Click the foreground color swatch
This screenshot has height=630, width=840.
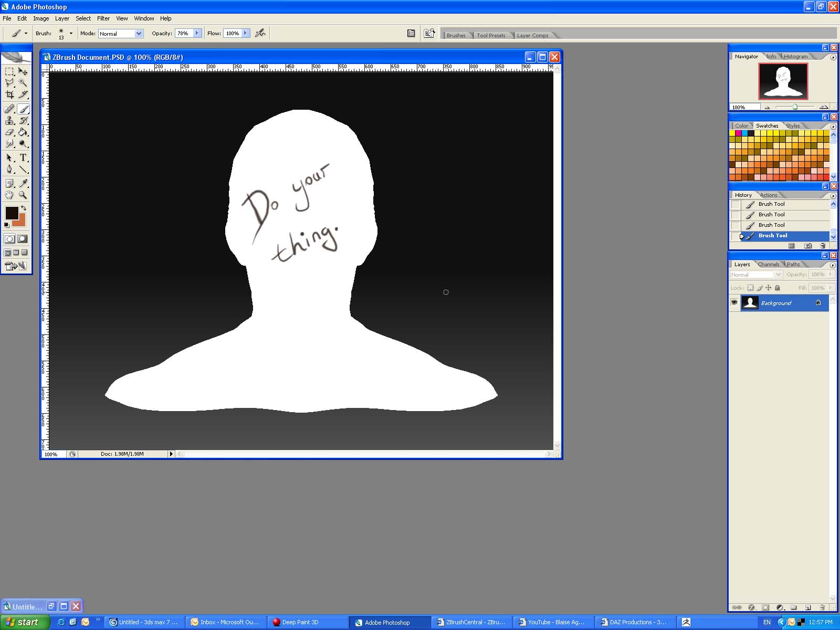[x=12, y=213]
